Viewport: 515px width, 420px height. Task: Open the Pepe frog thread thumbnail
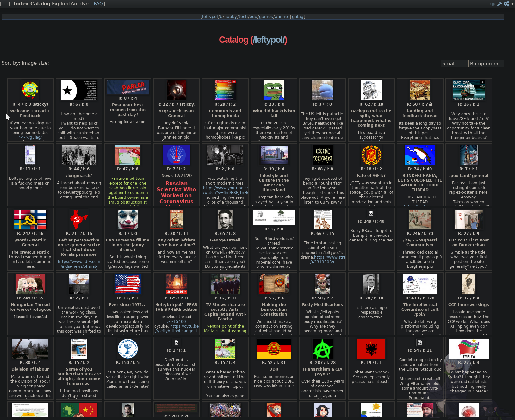(x=274, y=90)
